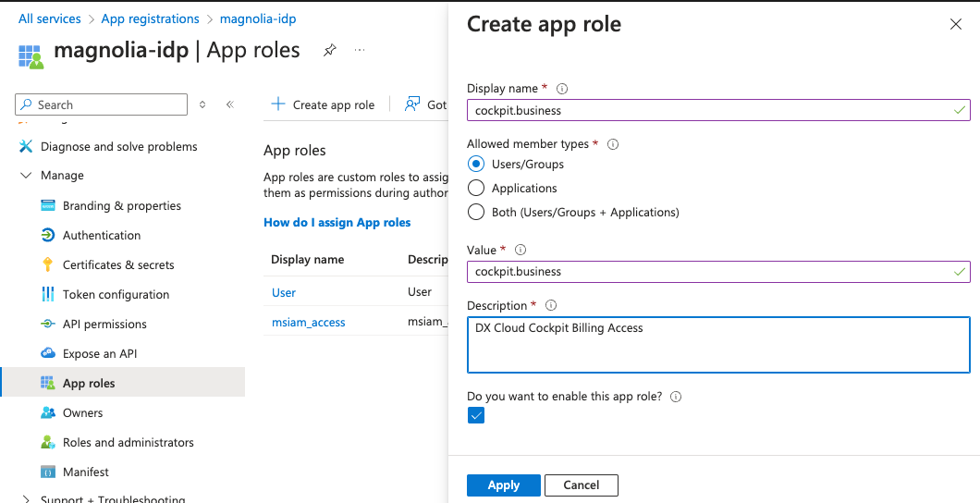Open Branding & properties page
Image resolution: width=980 pixels, height=503 pixels.
(122, 205)
